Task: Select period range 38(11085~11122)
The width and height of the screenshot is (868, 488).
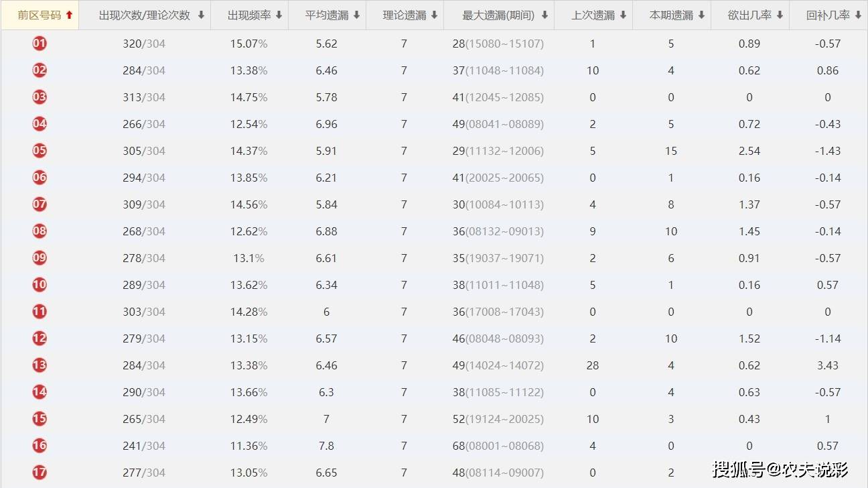Action: [498, 392]
